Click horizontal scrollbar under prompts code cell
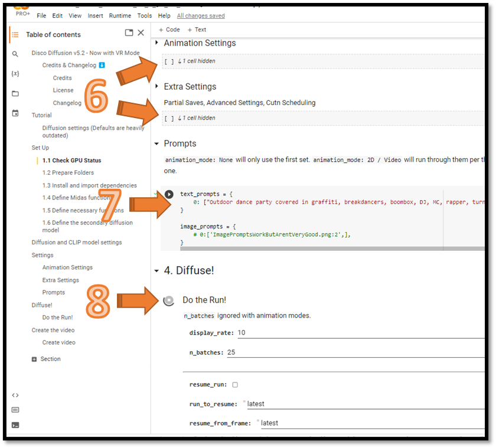Viewport: 496px width, 448px height. [x=332, y=249]
